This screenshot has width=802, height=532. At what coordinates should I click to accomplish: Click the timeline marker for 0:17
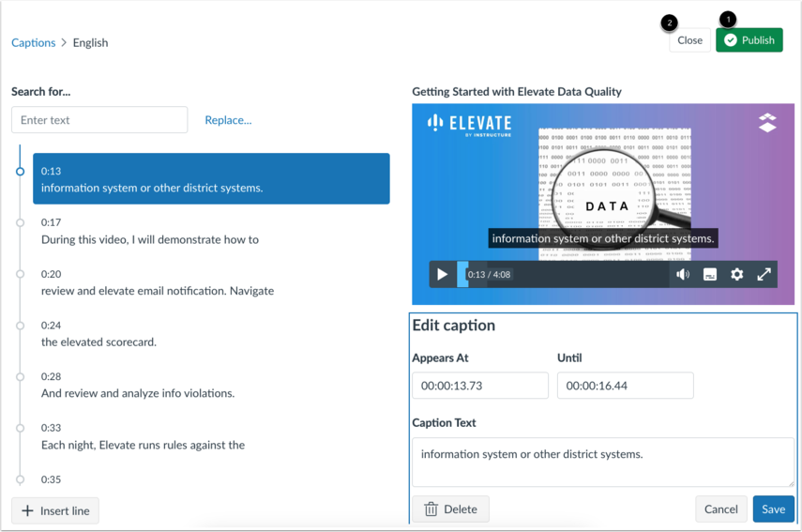[20, 222]
